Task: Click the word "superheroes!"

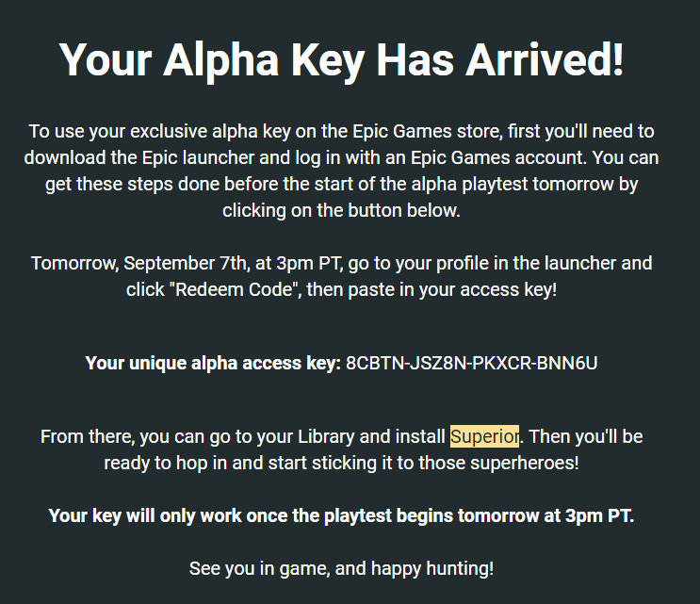Action: 525,463
